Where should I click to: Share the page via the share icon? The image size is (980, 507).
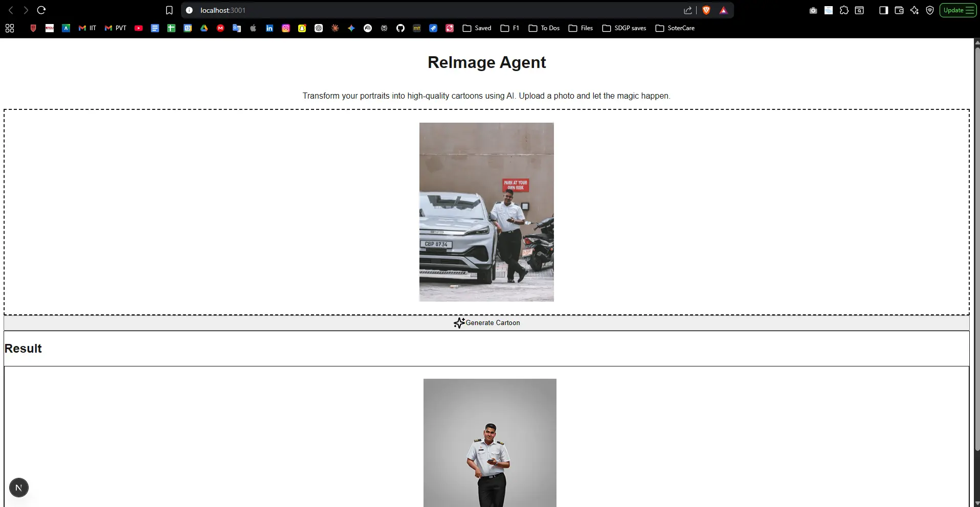pos(687,10)
